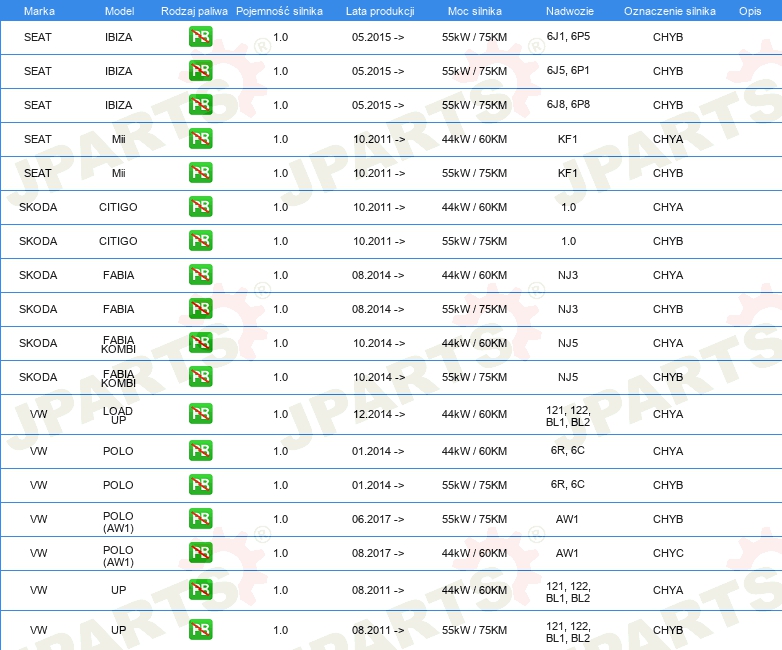The width and height of the screenshot is (782, 650).
Task: Click UP model cell in CHYB row
Action: 119,630
